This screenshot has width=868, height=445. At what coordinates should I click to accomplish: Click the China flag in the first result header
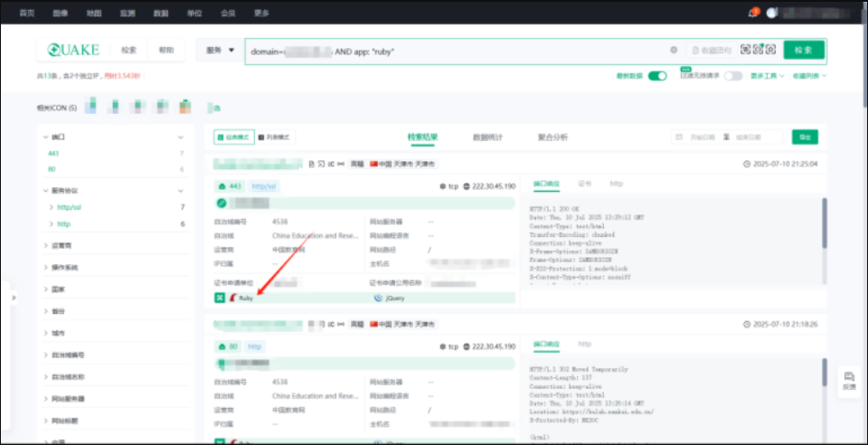373,164
